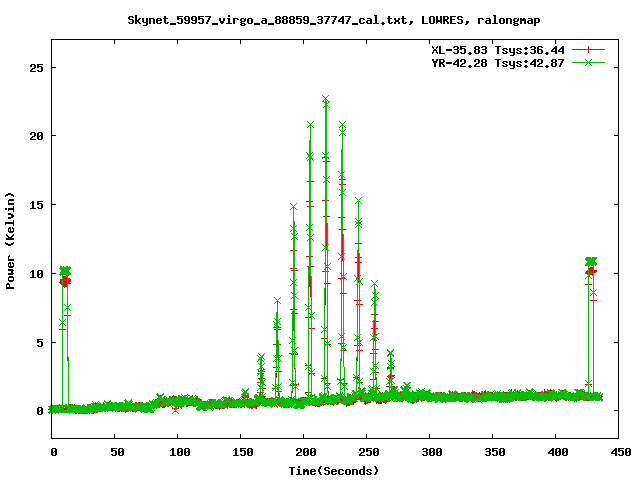Click the x-axis tick label 250
This screenshot has width=640, height=480.
pyautogui.click(x=369, y=452)
